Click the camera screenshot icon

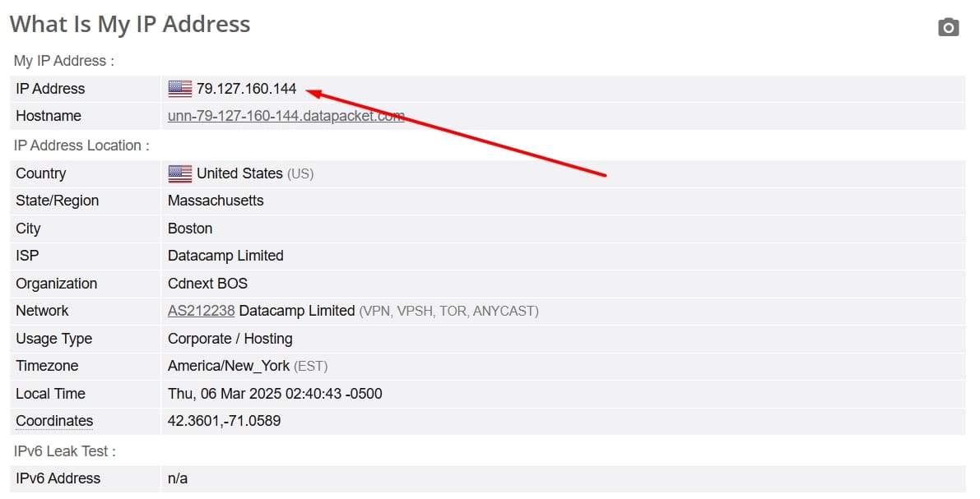[x=948, y=27]
